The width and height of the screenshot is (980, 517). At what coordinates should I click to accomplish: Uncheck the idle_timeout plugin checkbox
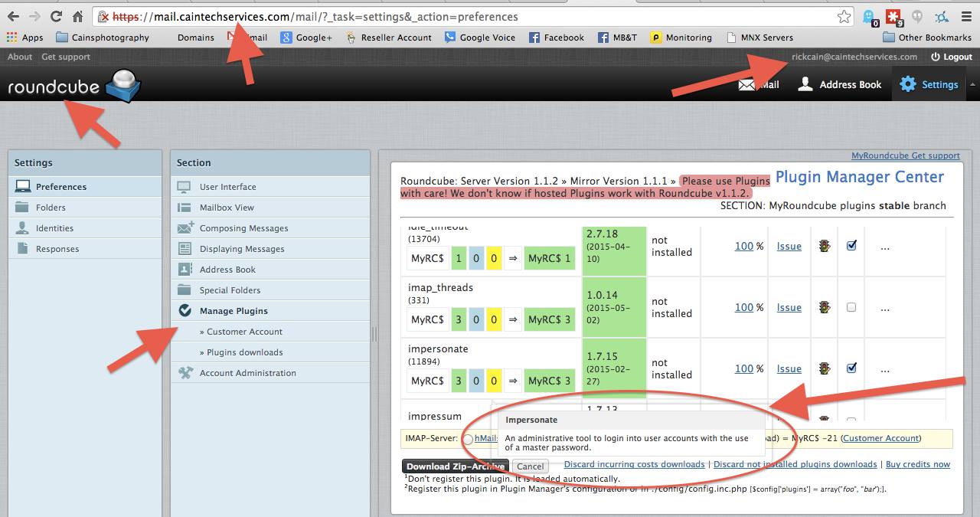point(851,246)
